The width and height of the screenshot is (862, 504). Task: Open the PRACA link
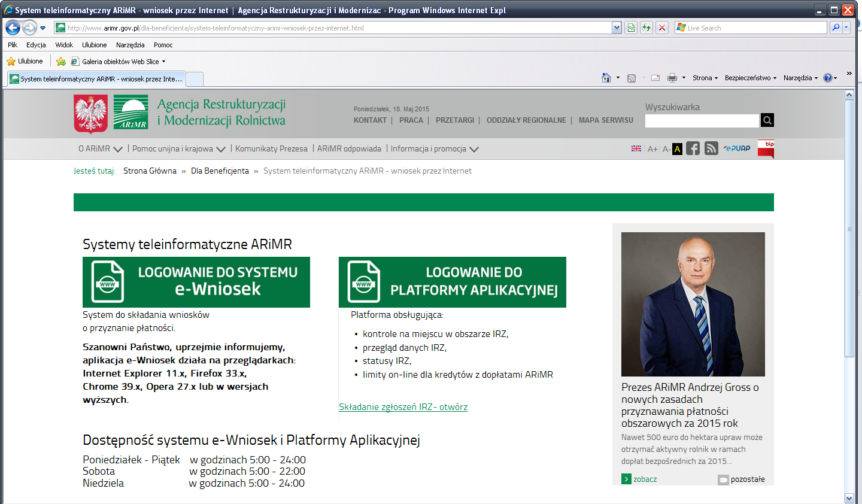411,120
